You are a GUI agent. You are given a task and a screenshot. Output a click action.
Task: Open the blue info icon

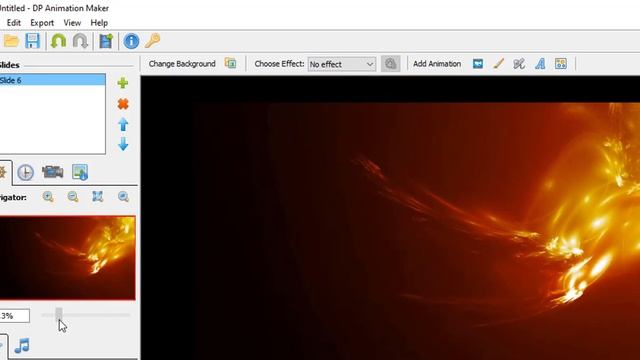click(x=131, y=41)
